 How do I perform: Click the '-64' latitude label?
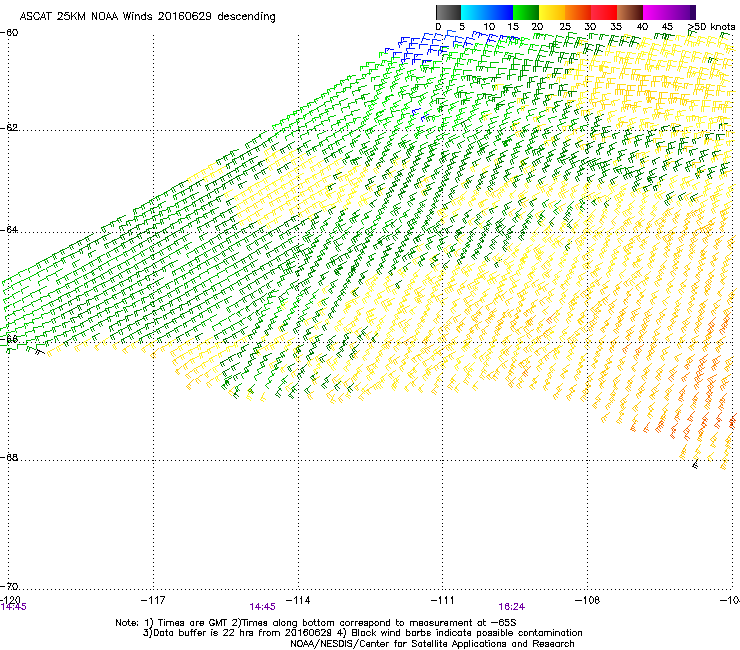tap(9, 230)
